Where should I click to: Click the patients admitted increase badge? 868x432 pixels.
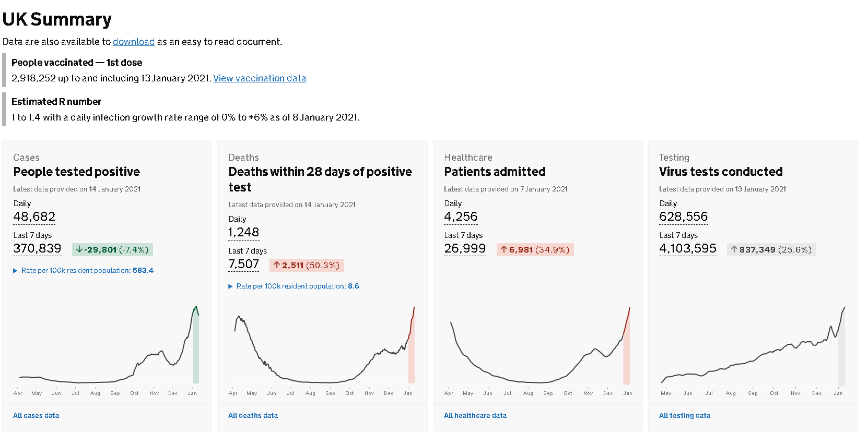(x=535, y=249)
